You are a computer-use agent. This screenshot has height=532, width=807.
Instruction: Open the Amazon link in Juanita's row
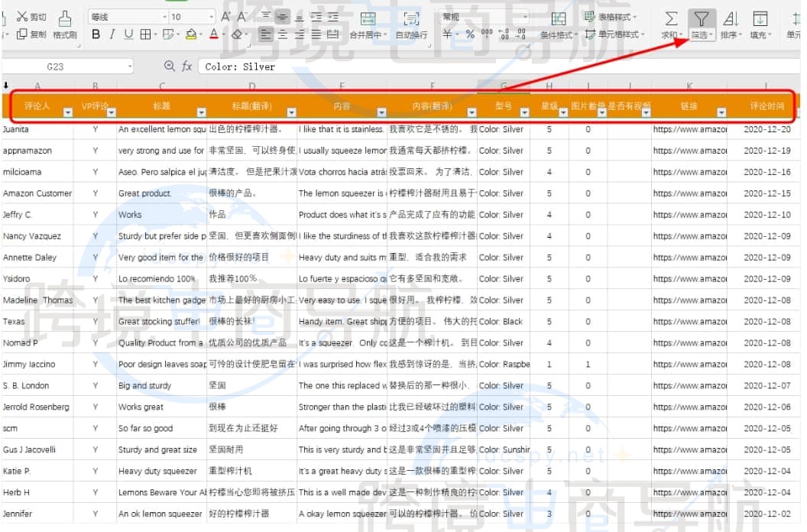click(689, 129)
